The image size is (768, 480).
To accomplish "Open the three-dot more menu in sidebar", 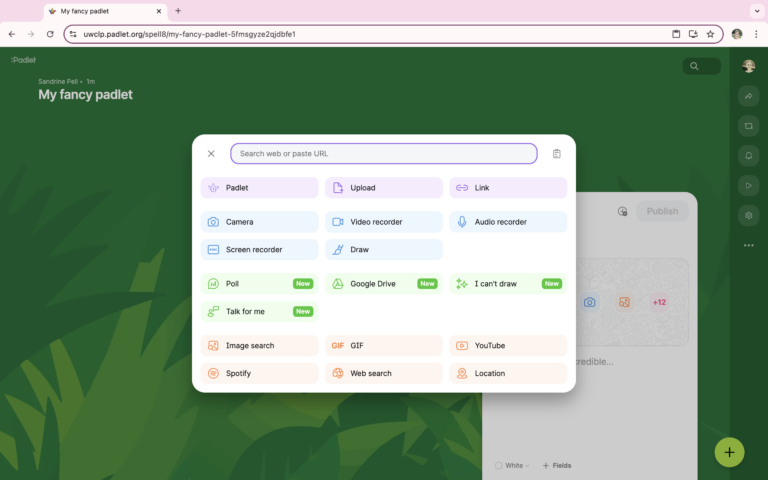I will (x=748, y=245).
